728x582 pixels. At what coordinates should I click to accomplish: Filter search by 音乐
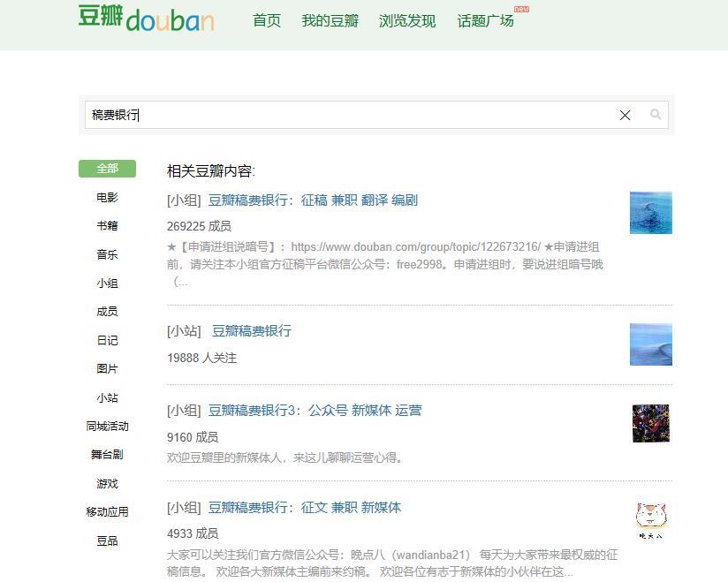point(107,254)
